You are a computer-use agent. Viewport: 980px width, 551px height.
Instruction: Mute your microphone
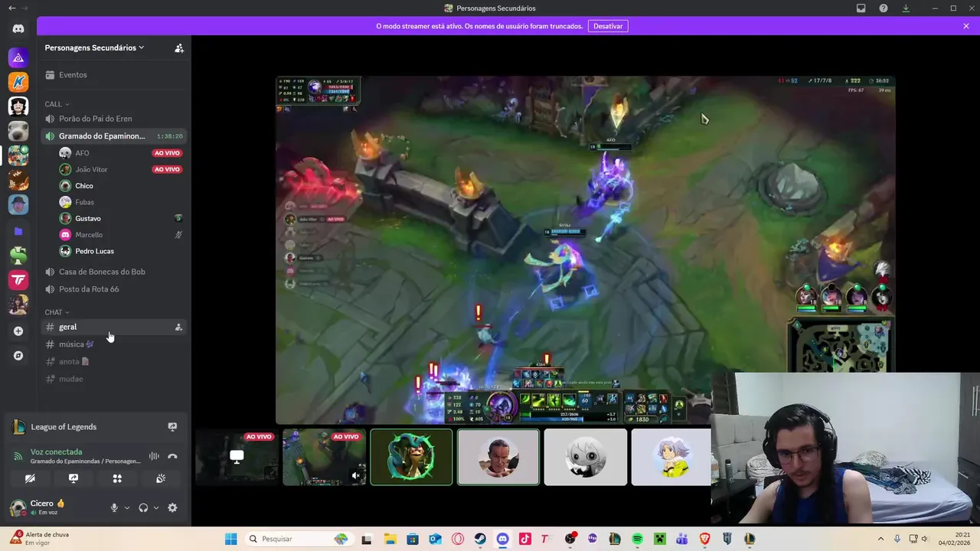[x=114, y=508]
